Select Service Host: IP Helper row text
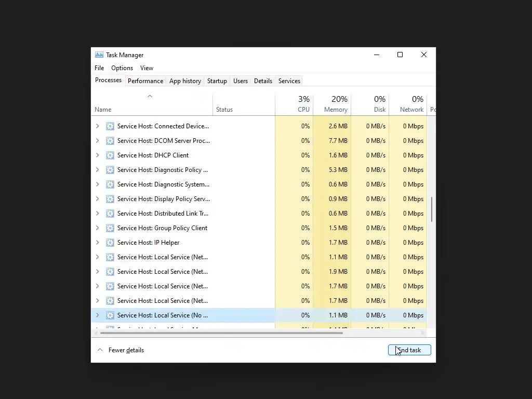The width and height of the screenshot is (532, 399). coord(148,243)
